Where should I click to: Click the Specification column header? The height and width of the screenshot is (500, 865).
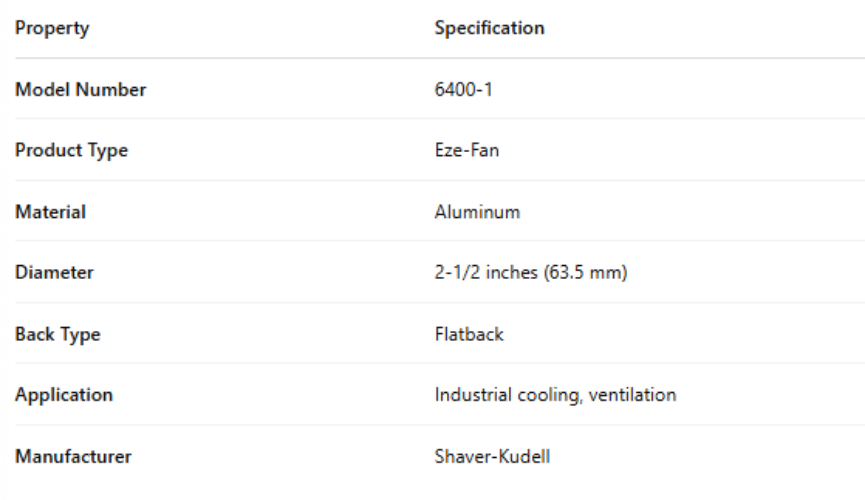489,28
